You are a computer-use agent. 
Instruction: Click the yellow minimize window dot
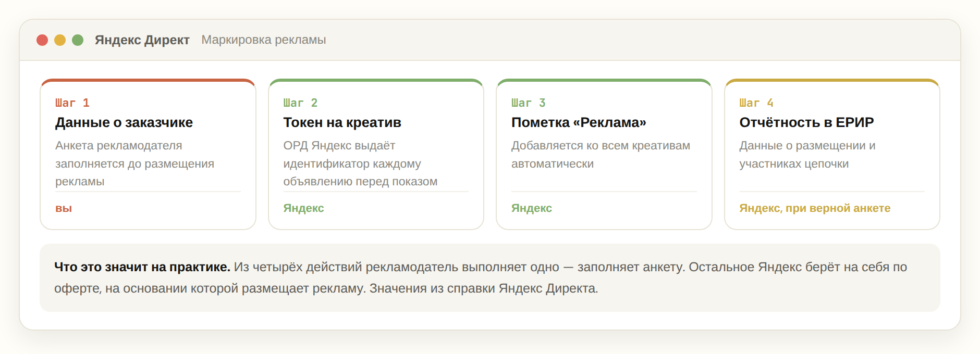tap(60, 40)
